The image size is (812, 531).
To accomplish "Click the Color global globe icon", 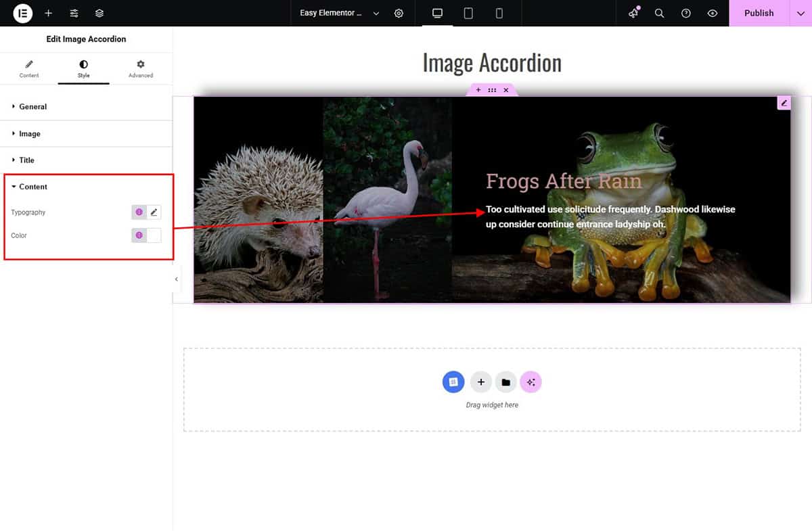I will click(x=139, y=235).
